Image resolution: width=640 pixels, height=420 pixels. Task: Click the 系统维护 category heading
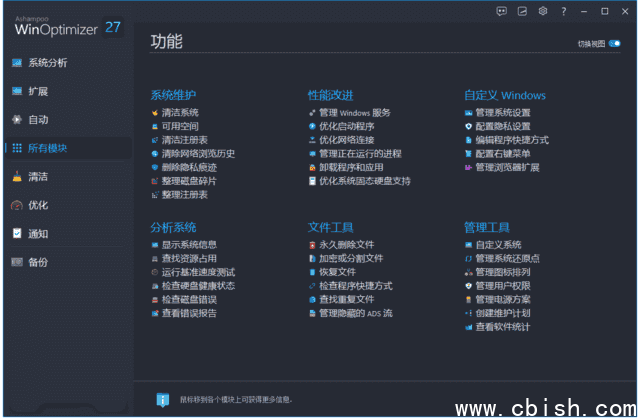(x=173, y=95)
